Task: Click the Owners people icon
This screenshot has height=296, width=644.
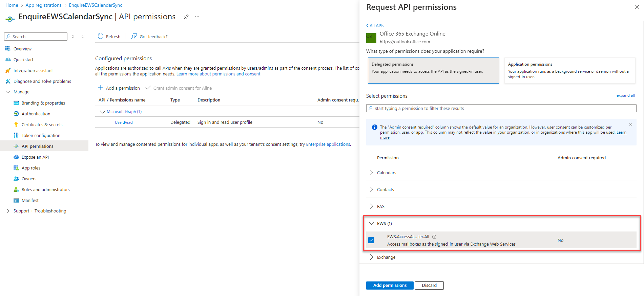Action: pyautogui.click(x=16, y=179)
